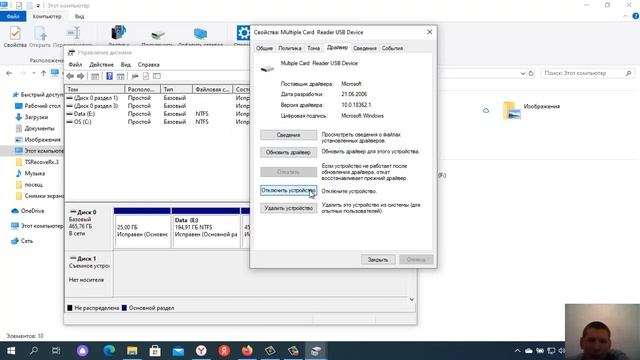Click Обновить драйвер button
This screenshot has width=640, height=360.
288,152
